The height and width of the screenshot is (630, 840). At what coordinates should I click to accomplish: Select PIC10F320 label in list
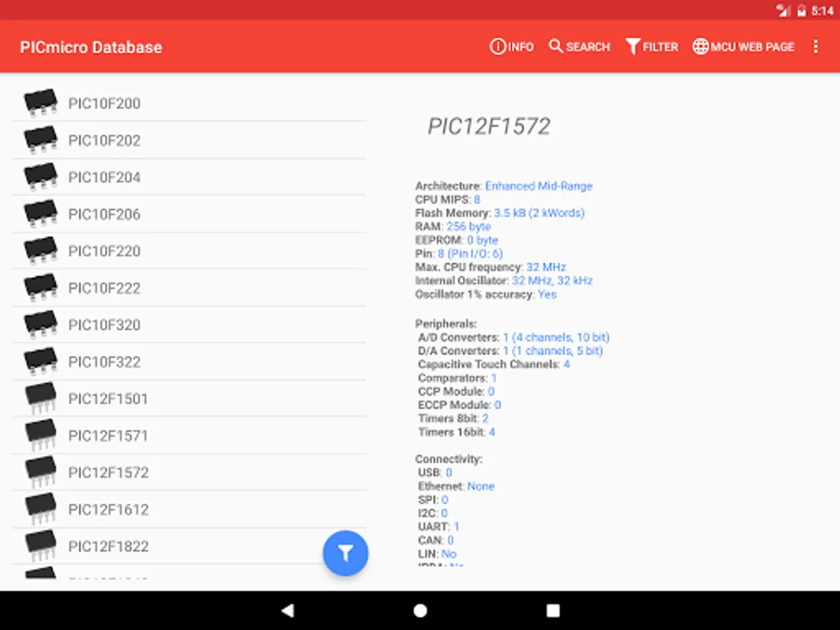pyautogui.click(x=104, y=325)
